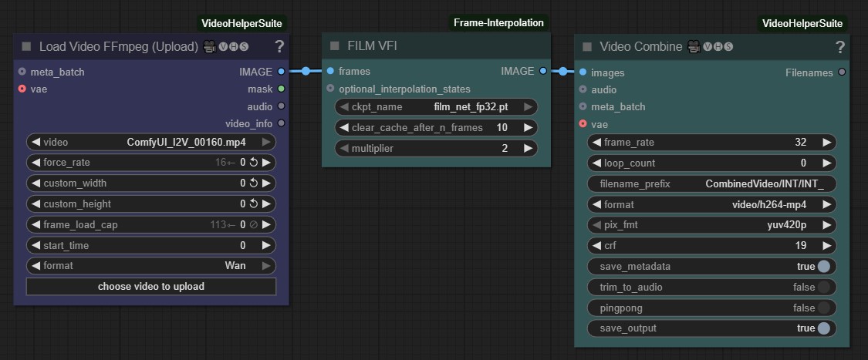Decrease frame_rate with left arrow
The height and width of the screenshot is (360, 868).
point(596,143)
